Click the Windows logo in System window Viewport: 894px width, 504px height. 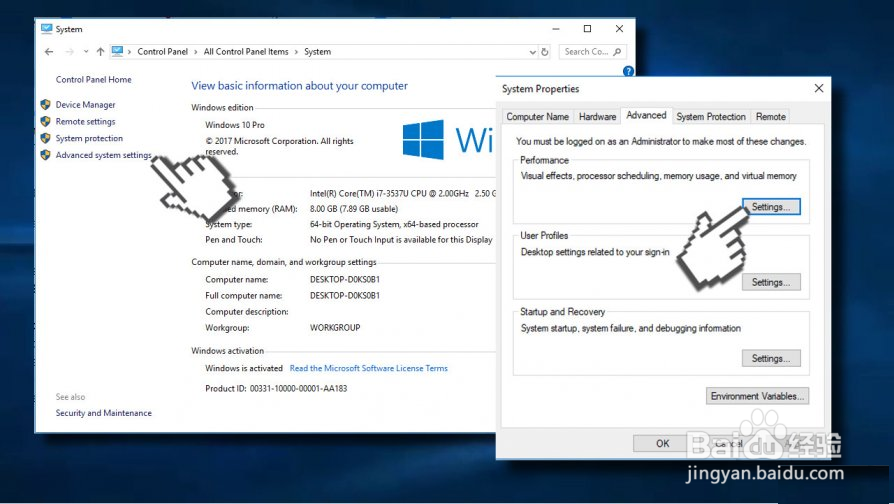tap(423, 139)
